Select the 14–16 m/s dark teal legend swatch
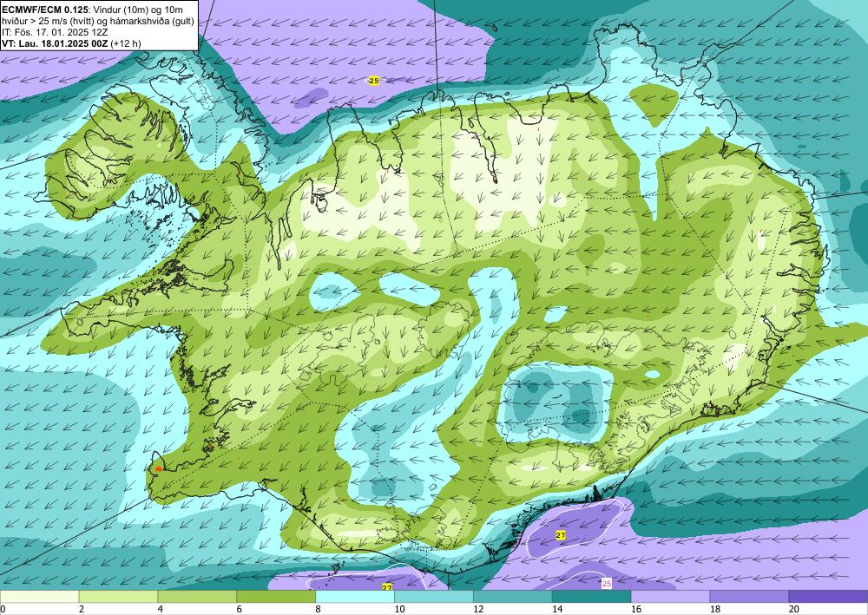 (x=592, y=597)
